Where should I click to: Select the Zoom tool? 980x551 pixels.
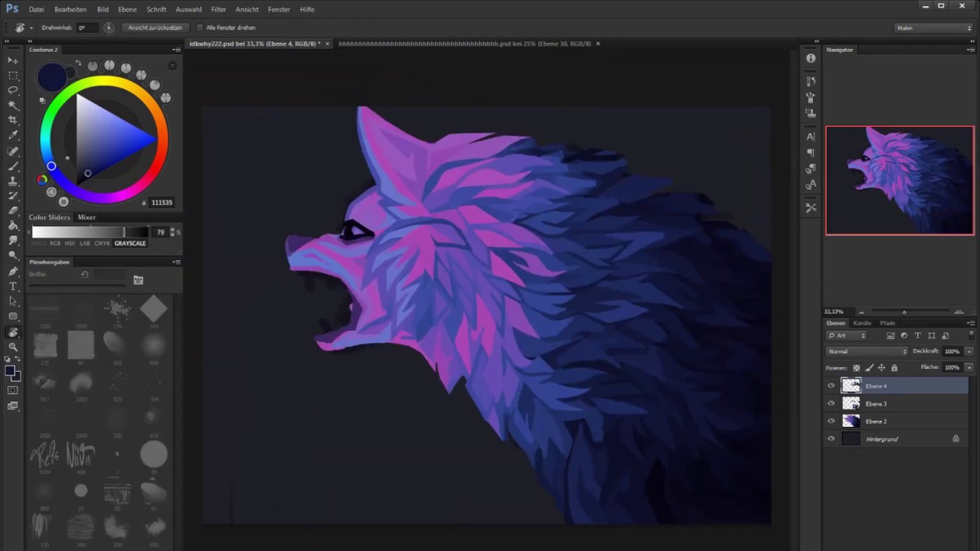[x=13, y=347]
